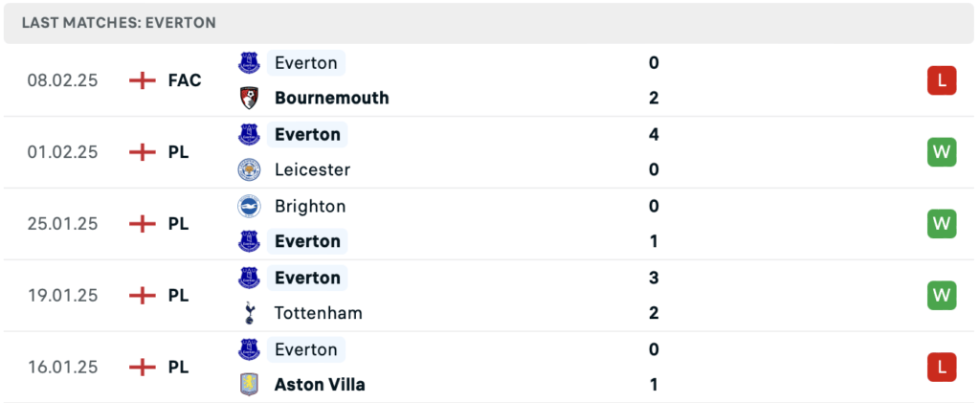The image size is (980, 403).
Task: Click red L badge for Bournemouth match
Action: tap(942, 80)
